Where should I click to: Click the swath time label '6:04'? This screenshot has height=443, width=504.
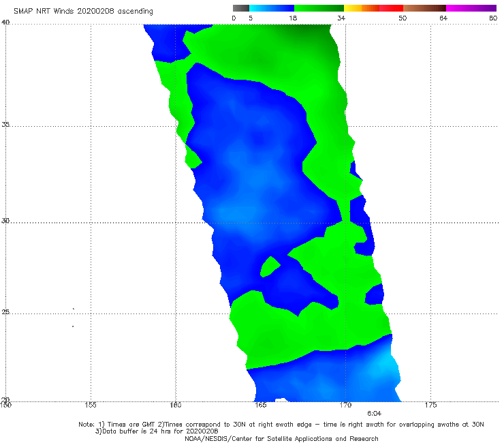[x=374, y=414]
